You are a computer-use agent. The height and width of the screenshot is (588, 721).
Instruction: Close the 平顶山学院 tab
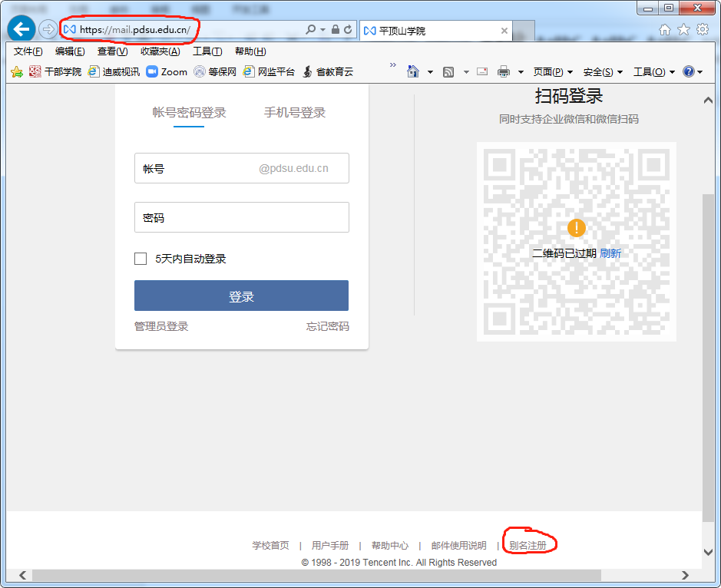[504, 31]
